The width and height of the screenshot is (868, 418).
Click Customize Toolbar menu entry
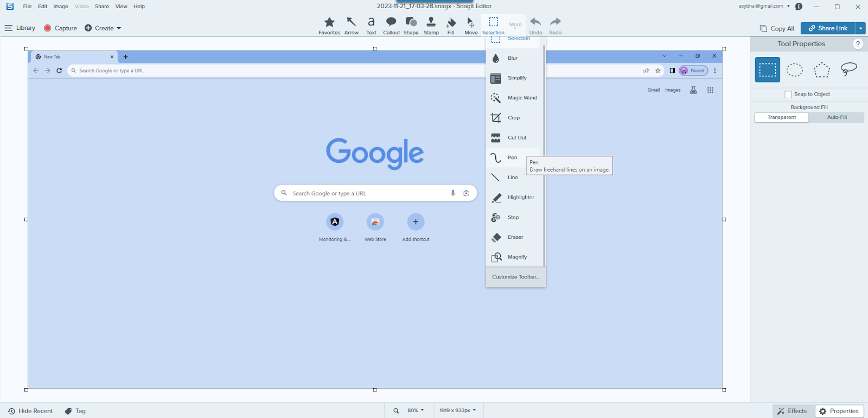[515, 277]
